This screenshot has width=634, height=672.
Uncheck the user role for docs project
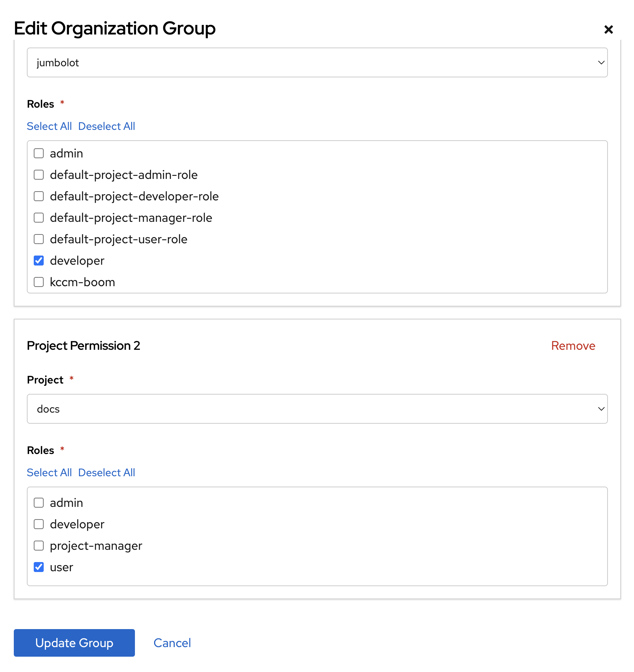tap(39, 567)
